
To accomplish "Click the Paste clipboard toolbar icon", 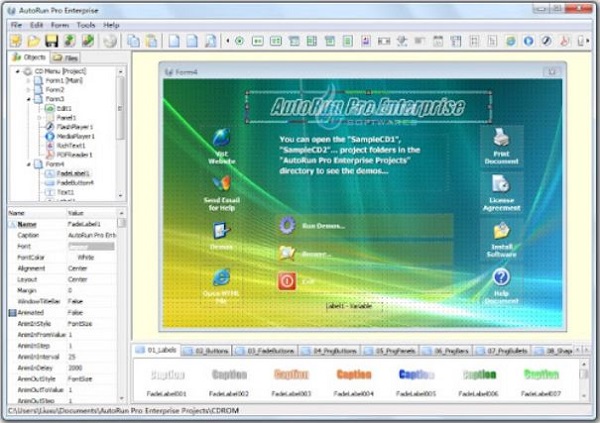I will point(152,41).
